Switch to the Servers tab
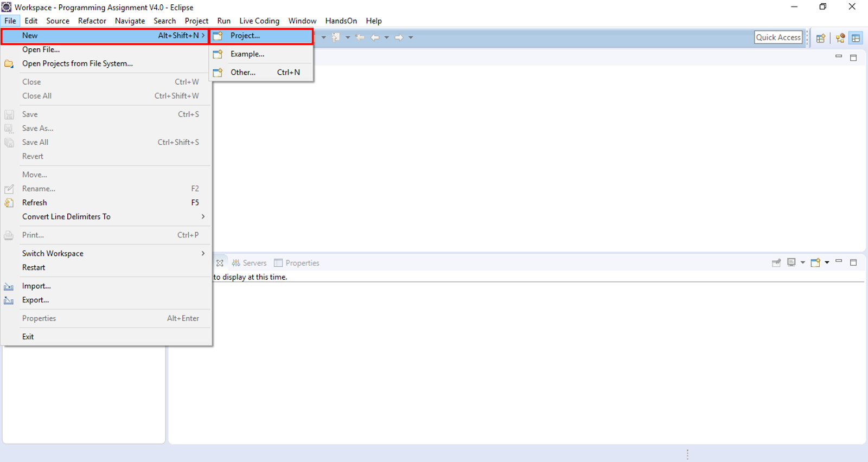The image size is (868, 462). click(249, 263)
